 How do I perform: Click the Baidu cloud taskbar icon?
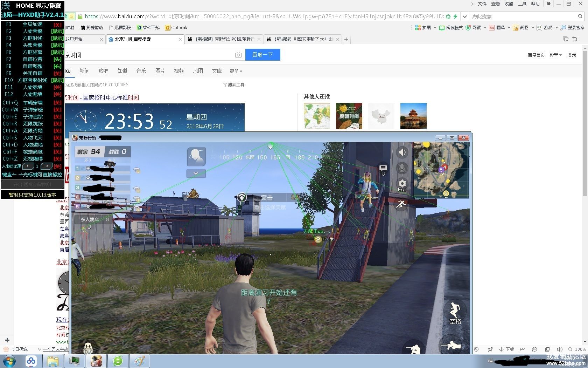(x=31, y=361)
